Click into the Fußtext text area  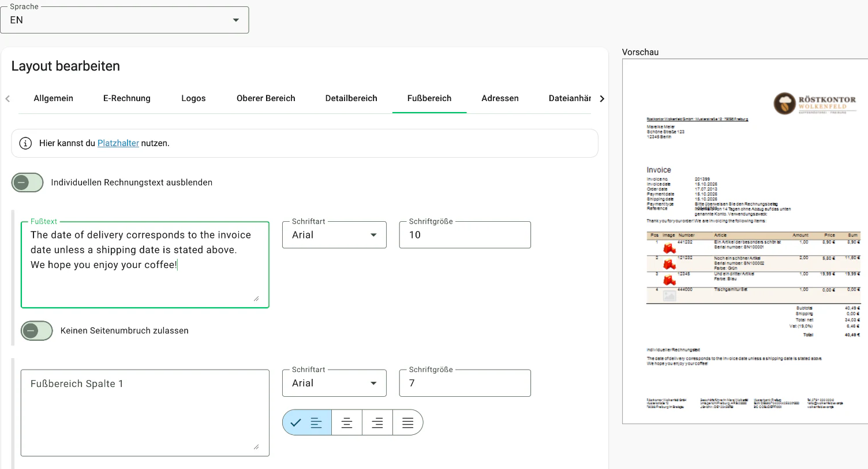point(145,265)
